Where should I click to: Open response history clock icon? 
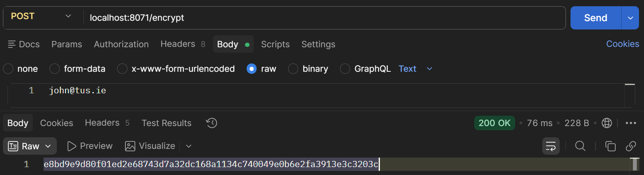coord(212,123)
